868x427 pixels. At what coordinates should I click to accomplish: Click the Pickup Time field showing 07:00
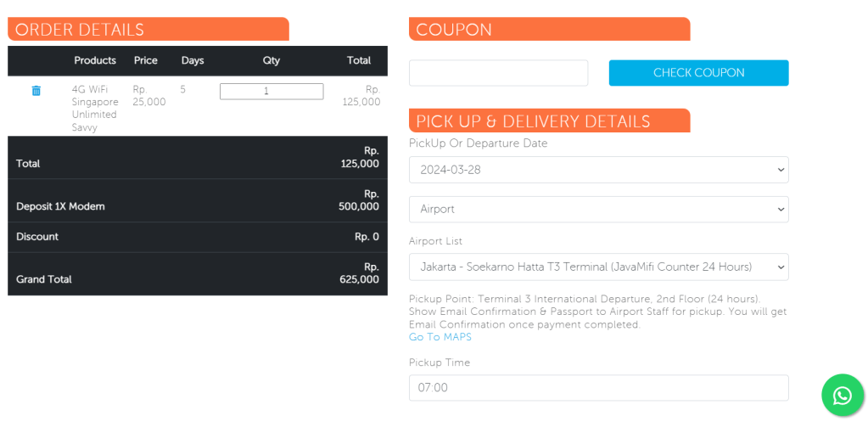coord(598,388)
